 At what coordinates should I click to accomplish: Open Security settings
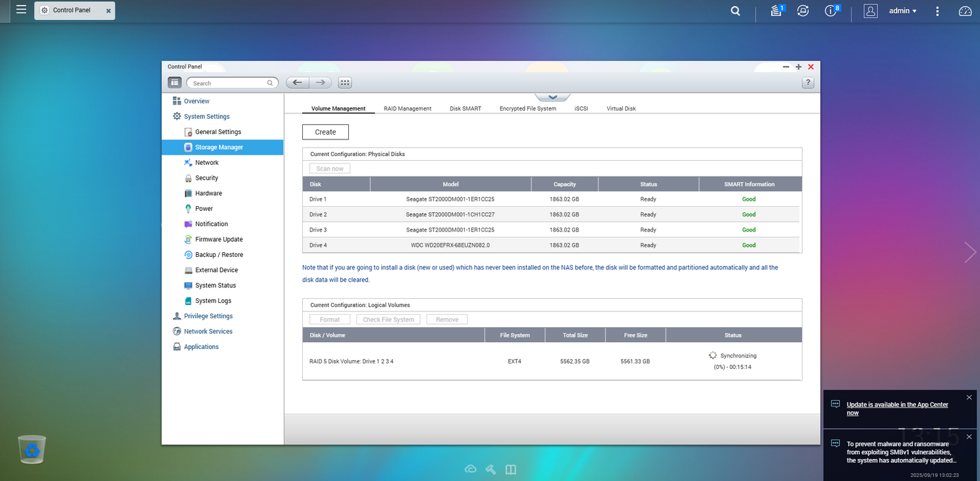206,178
